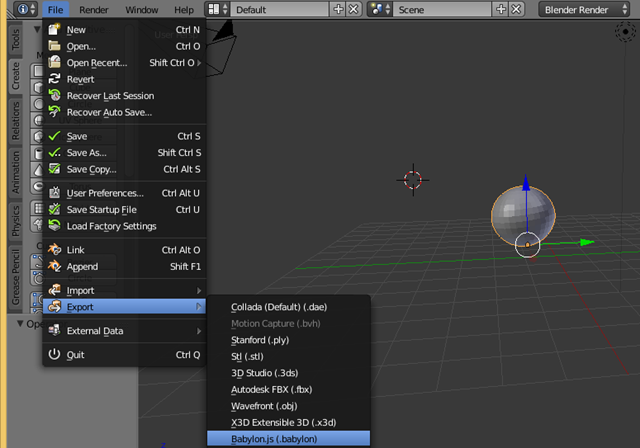Click the highlighted Export menu entry
Image resolution: width=640 pixels, height=448 pixels.
(x=124, y=307)
